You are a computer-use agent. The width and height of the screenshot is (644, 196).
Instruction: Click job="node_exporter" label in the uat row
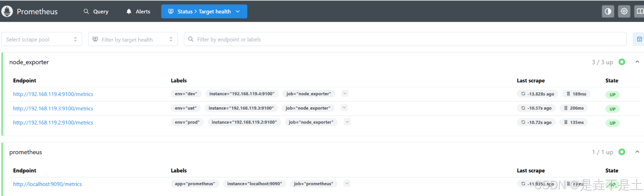tap(308, 108)
